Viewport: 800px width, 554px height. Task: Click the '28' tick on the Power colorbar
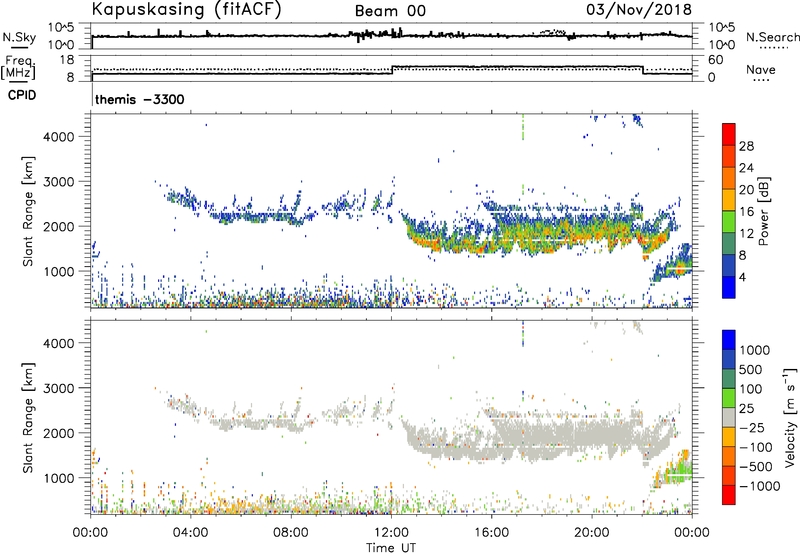click(x=746, y=146)
